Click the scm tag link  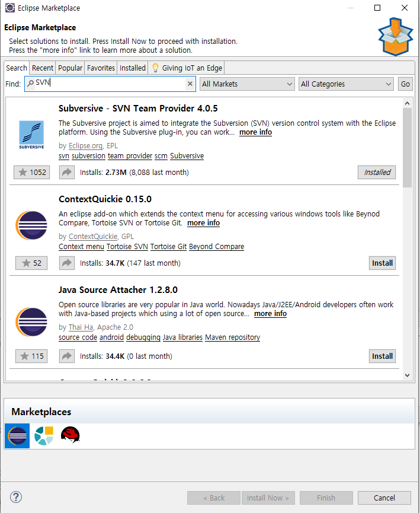pyautogui.click(x=161, y=156)
